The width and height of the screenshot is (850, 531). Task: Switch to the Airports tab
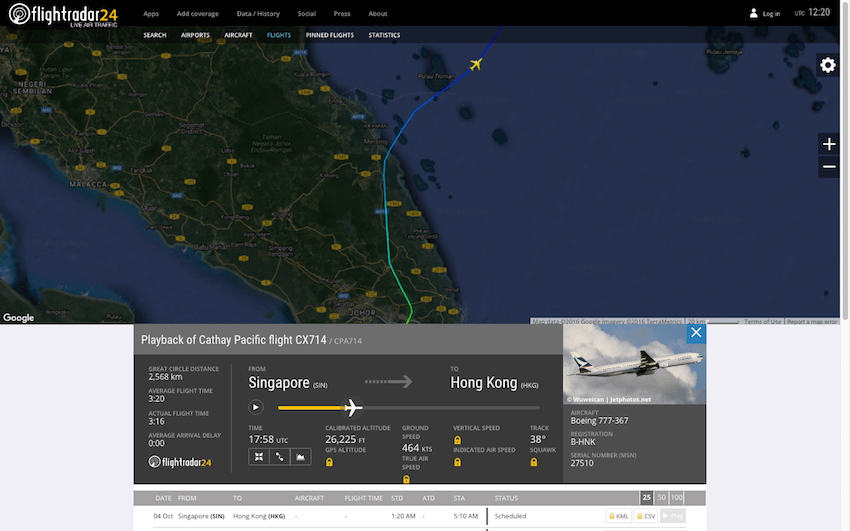(x=195, y=35)
